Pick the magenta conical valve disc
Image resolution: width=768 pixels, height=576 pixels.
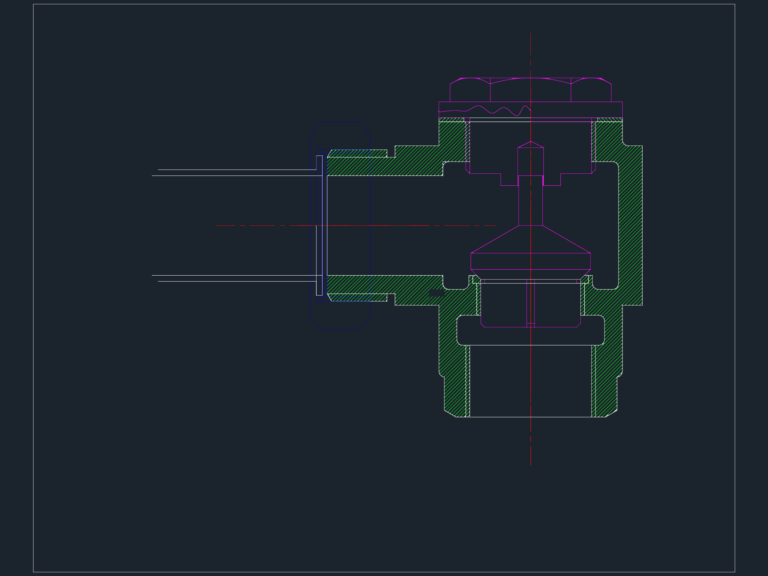point(530,252)
